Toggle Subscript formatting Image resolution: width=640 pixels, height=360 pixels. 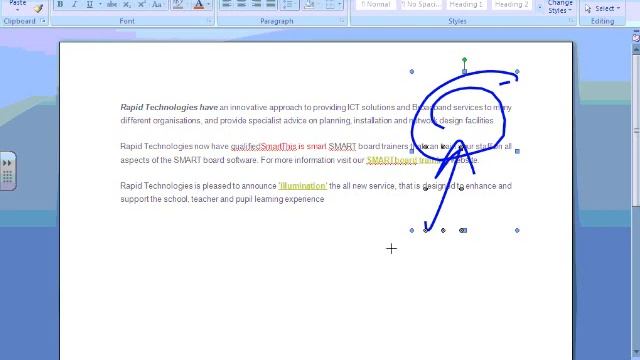[x=127, y=4]
